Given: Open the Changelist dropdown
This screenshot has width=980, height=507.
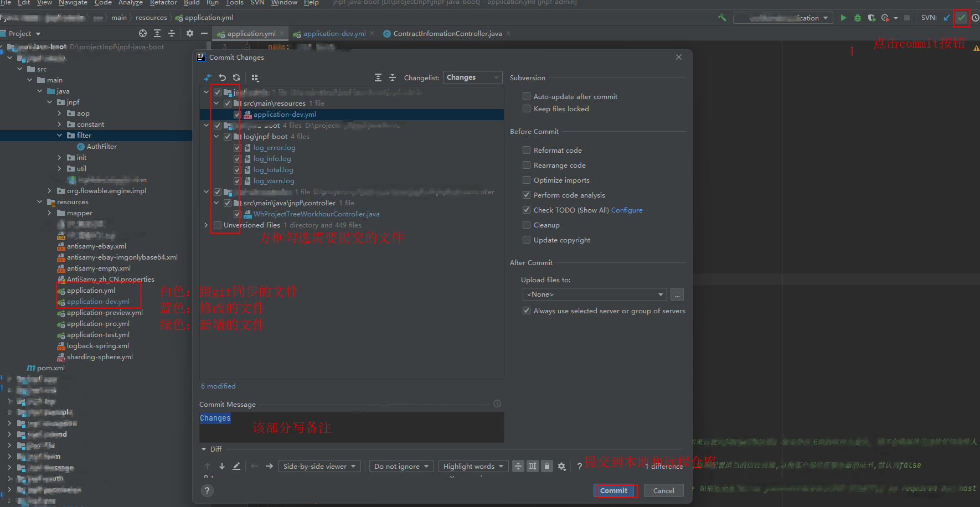Looking at the screenshot, I should pyautogui.click(x=472, y=78).
